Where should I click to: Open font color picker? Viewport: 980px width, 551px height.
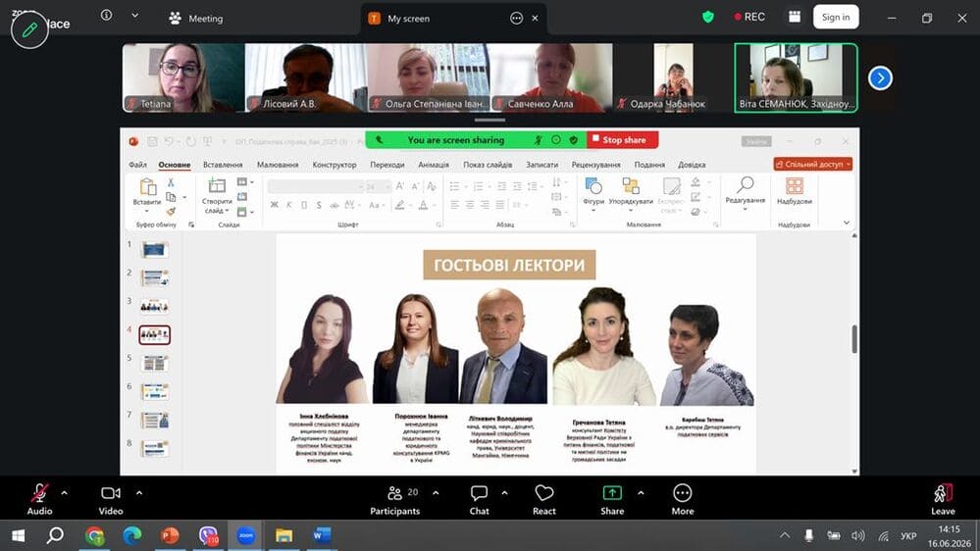coord(425,205)
